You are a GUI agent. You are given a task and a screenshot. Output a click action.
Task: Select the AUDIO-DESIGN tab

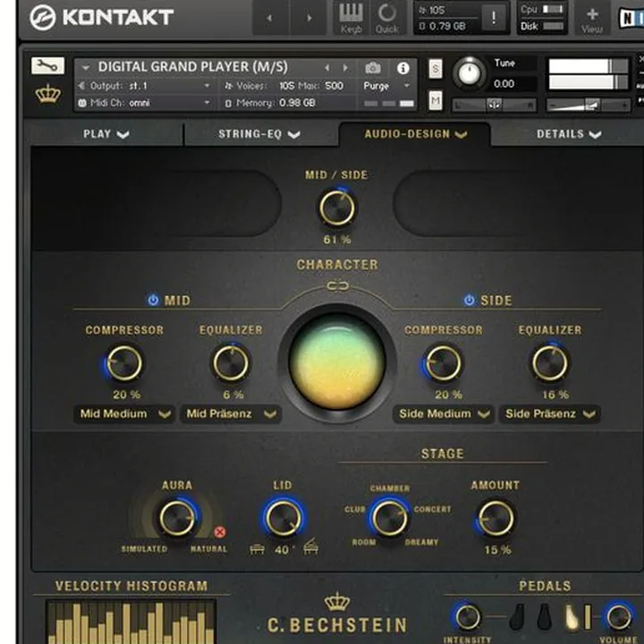pos(415,134)
